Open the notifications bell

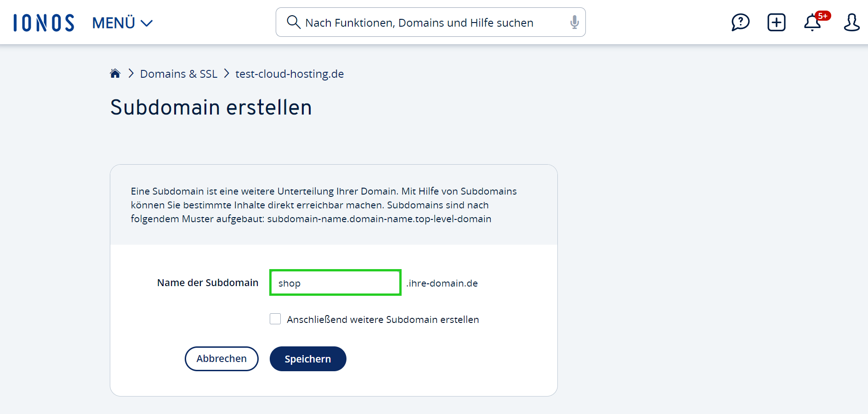pos(812,23)
